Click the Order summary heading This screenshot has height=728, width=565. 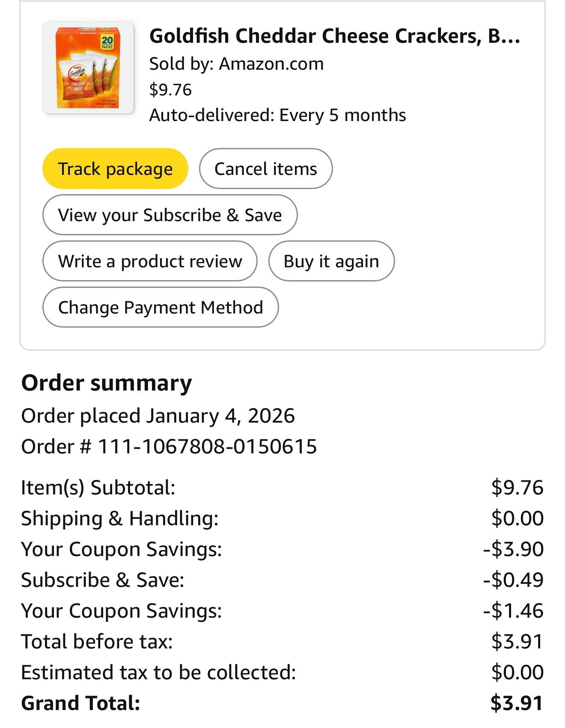(x=107, y=383)
